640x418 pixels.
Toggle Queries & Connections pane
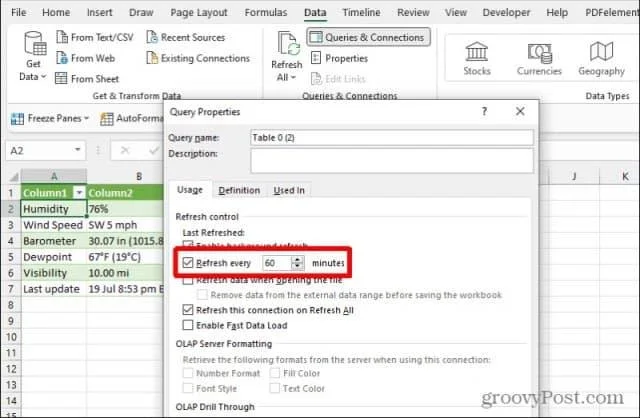pyautogui.click(x=368, y=38)
